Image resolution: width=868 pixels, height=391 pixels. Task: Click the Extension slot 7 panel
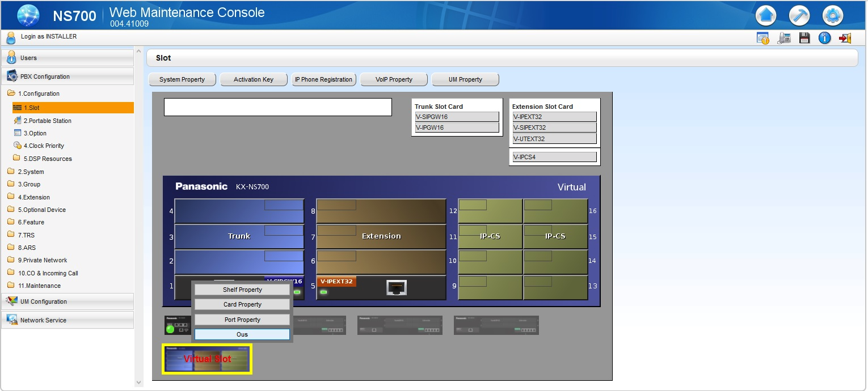point(381,236)
